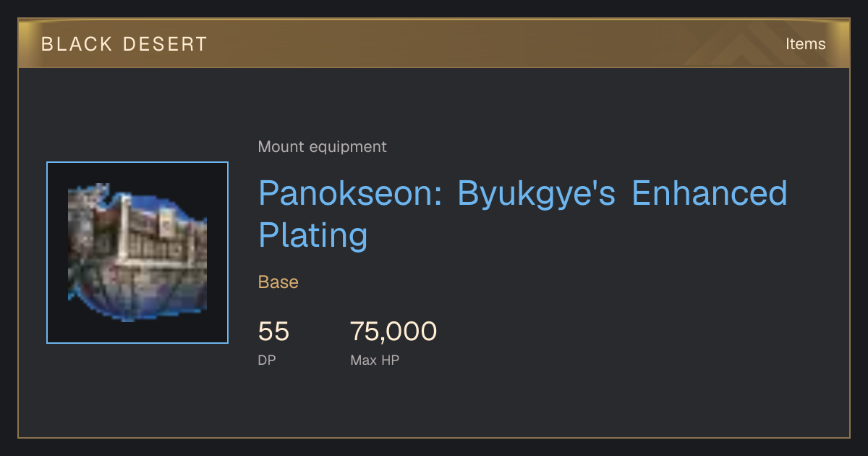868x456 pixels.
Task: Click the Panokseon: Byukgye's Enhanced Plating title
Action: 522,214
